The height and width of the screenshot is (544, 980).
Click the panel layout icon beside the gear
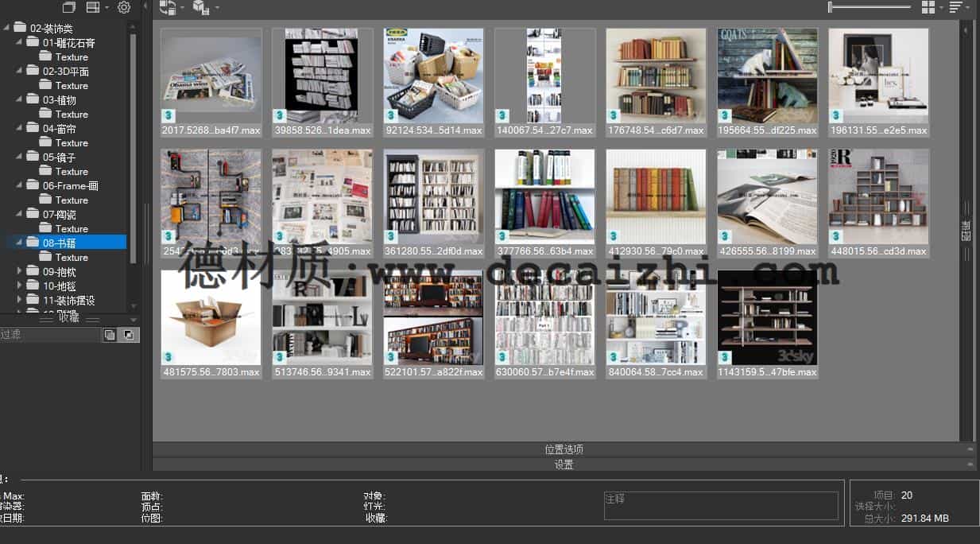93,8
